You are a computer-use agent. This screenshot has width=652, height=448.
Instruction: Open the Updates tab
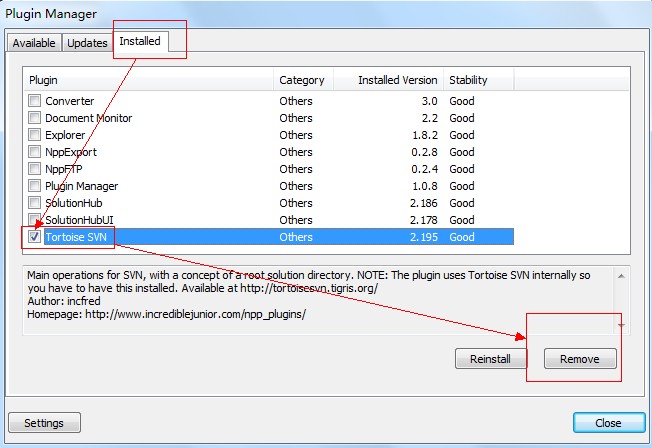coord(87,43)
